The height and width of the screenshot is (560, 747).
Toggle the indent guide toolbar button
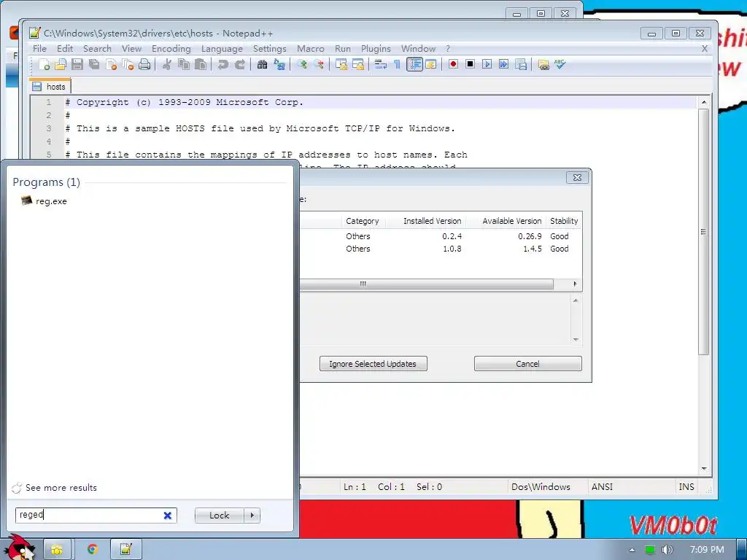point(414,64)
